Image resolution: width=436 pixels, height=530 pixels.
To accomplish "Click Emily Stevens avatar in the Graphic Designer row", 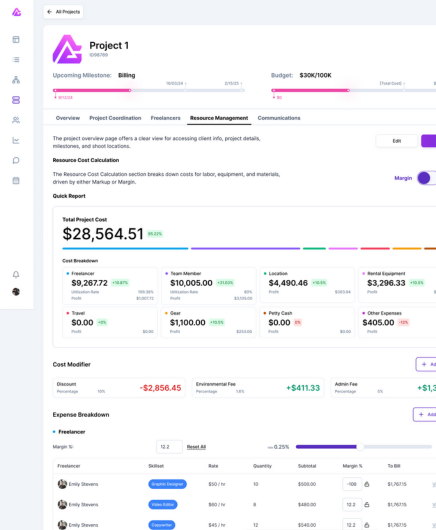I will coord(62,484).
